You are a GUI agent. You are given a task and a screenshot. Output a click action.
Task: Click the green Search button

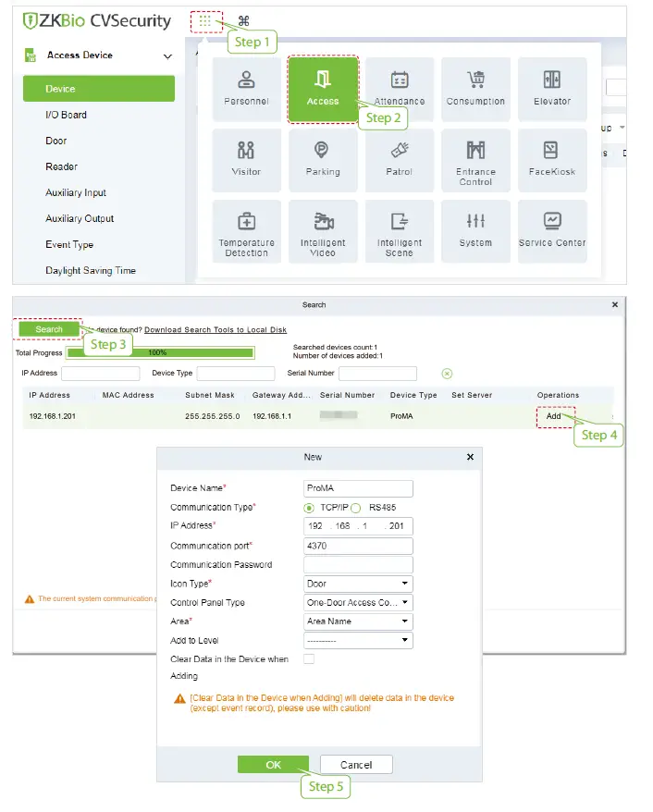click(x=49, y=329)
